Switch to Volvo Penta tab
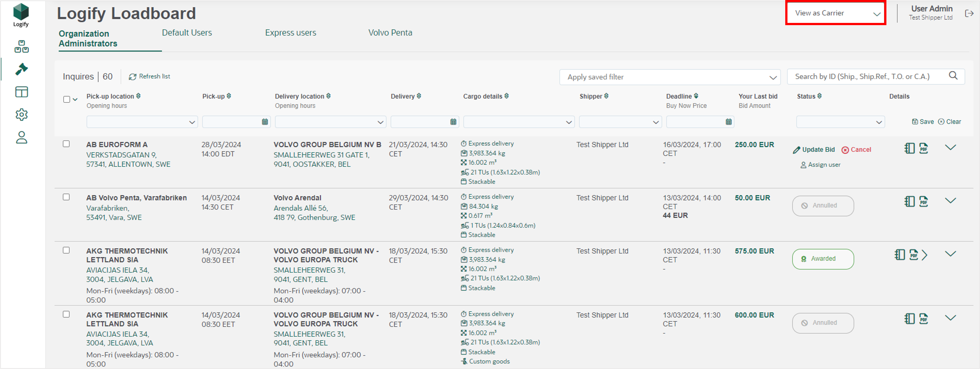The height and width of the screenshot is (369, 980). (x=390, y=33)
